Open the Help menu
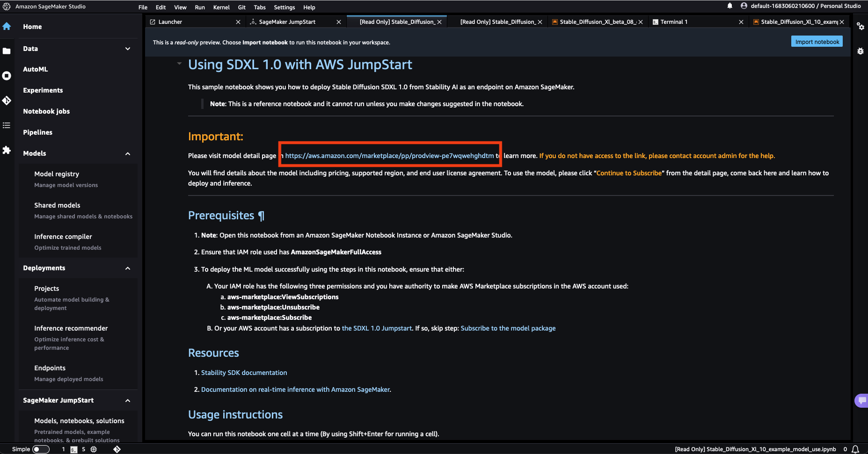 point(309,7)
